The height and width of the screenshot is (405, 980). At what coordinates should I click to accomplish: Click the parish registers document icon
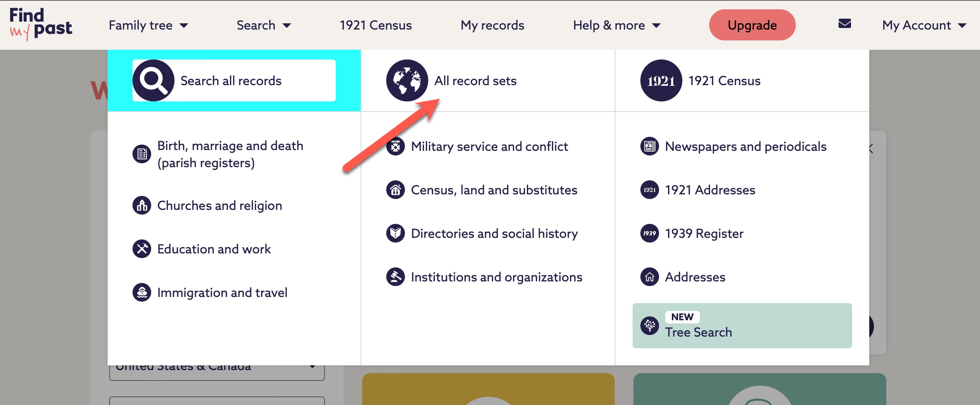tap(142, 154)
